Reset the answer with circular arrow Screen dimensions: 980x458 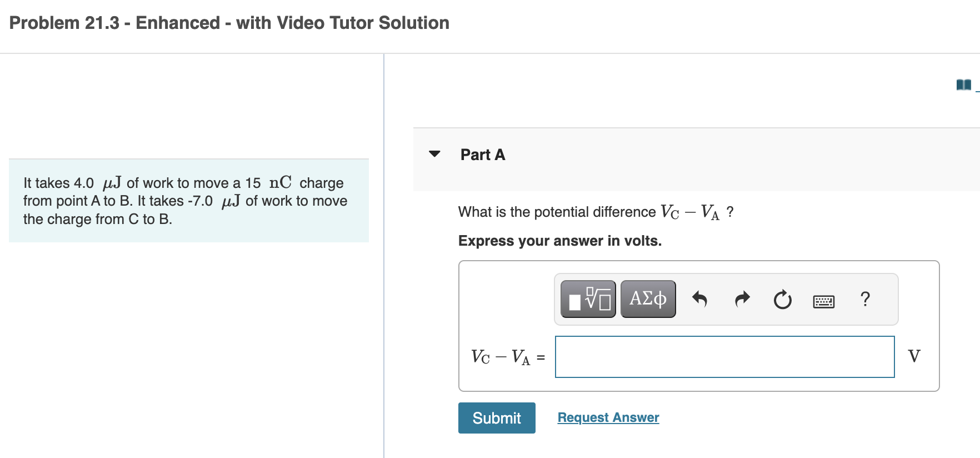(x=783, y=300)
